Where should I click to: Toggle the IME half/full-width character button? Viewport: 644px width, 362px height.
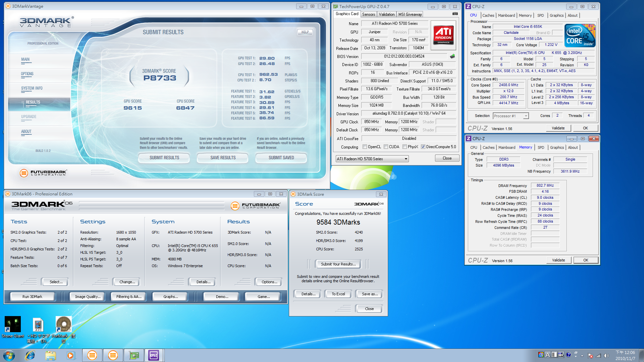click(x=554, y=355)
